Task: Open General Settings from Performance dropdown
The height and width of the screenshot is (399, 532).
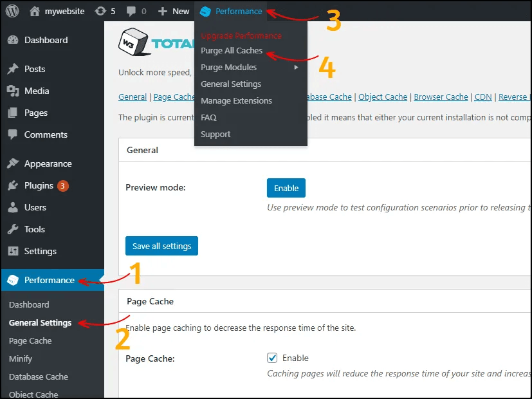Action: click(x=231, y=84)
